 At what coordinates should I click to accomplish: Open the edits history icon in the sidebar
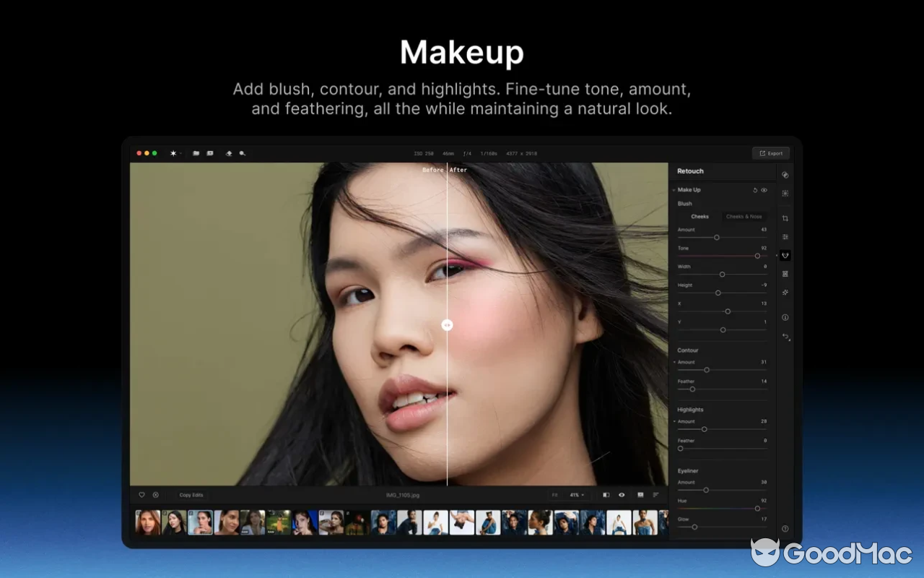click(x=785, y=336)
